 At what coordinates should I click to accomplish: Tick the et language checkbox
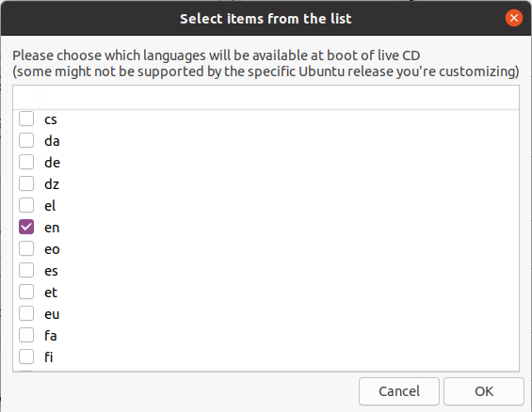coord(26,292)
